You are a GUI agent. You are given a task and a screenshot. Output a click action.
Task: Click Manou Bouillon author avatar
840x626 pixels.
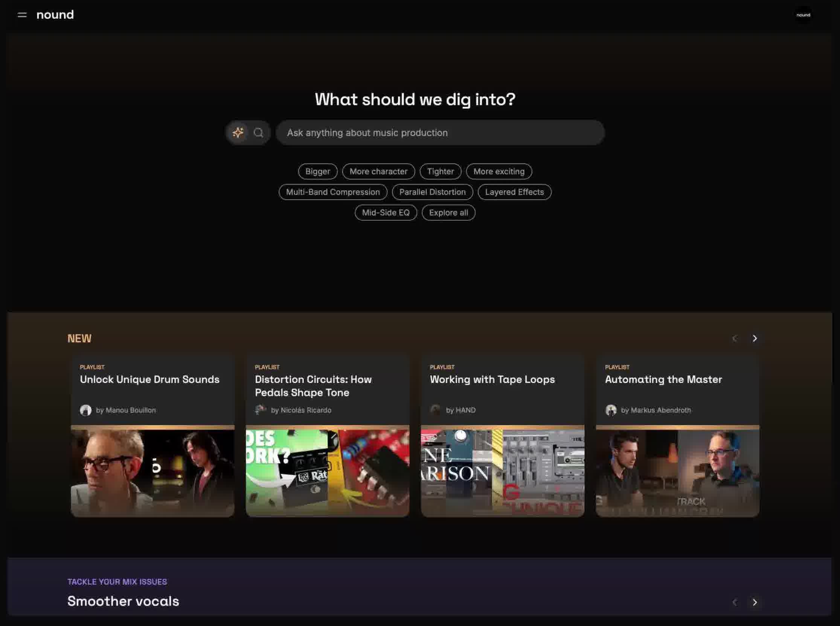tap(86, 410)
